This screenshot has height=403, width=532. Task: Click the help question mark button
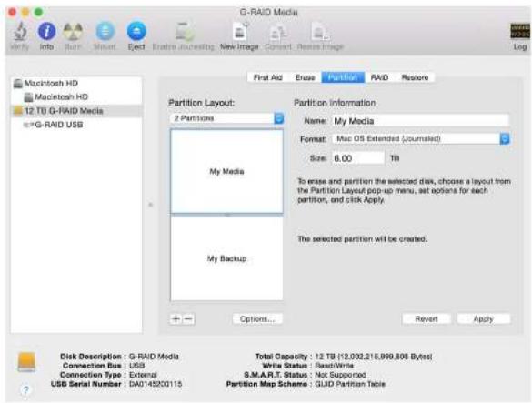coord(26,389)
